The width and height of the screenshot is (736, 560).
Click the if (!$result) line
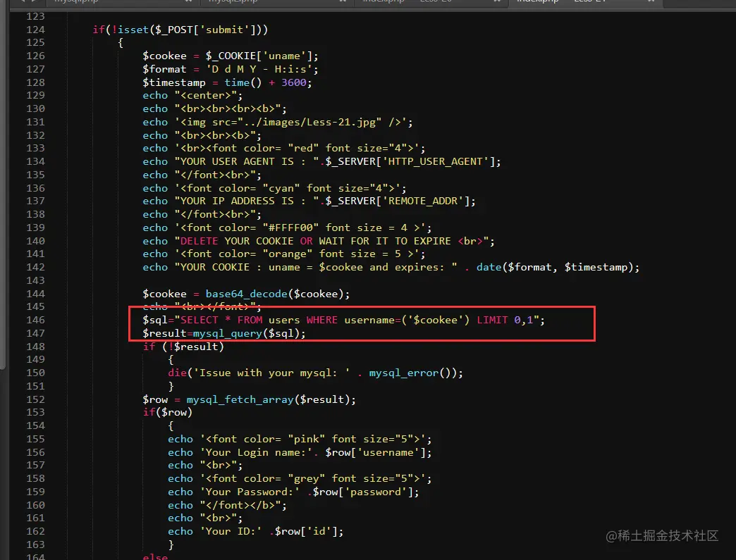pos(183,347)
